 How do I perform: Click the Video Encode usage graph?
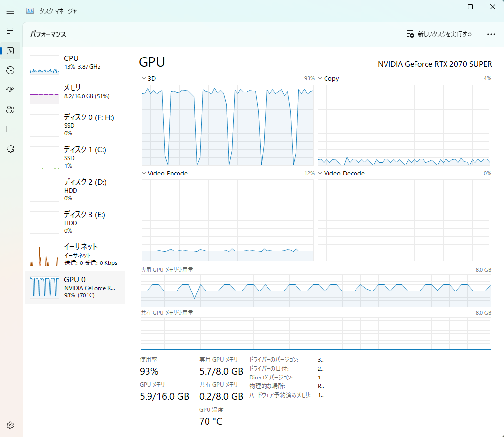[x=227, y=220]
